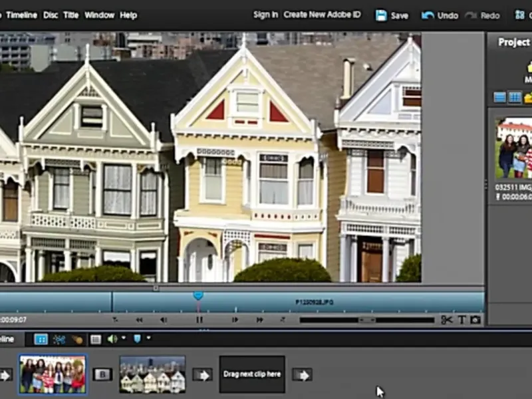Click the Redo text label
Image resolution: width=532 pixels, height=399 pixels.
490,15
